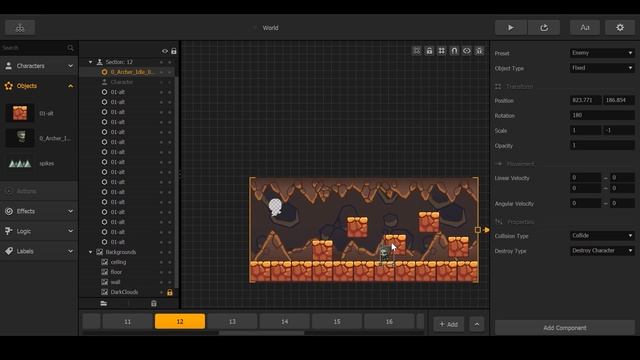This screenshot has width=640, height=360.
Task: Click the + Add scene button
Action: 449,324
